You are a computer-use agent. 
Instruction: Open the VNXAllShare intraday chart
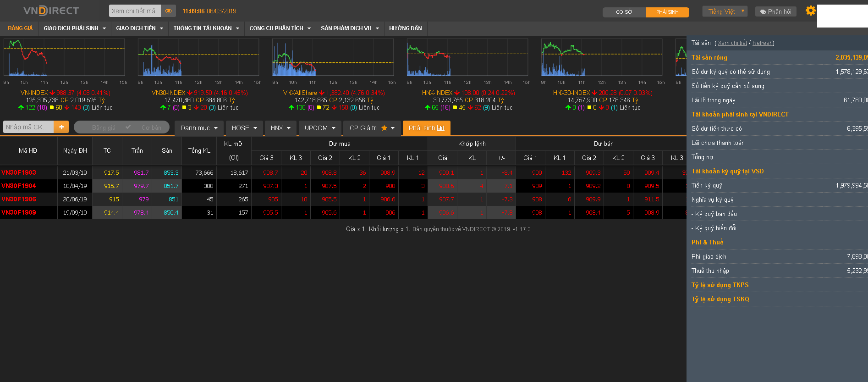click(333, 58)
